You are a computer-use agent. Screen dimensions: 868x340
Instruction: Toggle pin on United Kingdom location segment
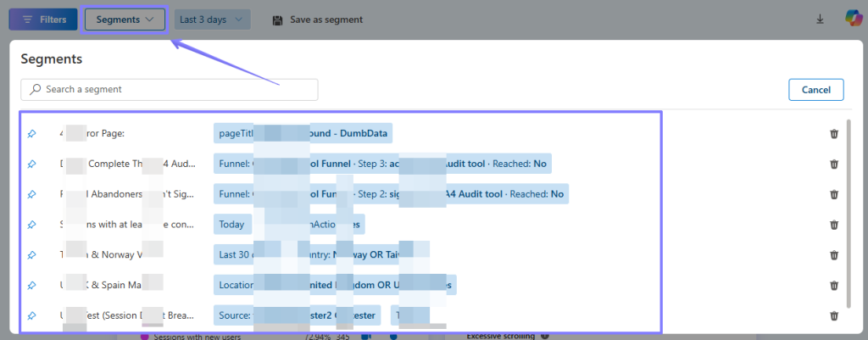click(x=31, y=285)
